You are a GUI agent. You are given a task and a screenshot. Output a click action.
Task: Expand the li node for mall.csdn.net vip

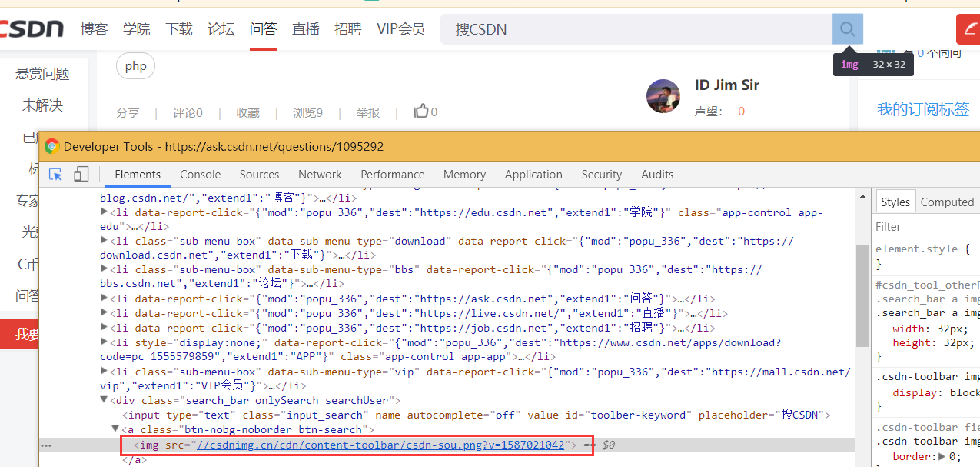coord(105,371)
